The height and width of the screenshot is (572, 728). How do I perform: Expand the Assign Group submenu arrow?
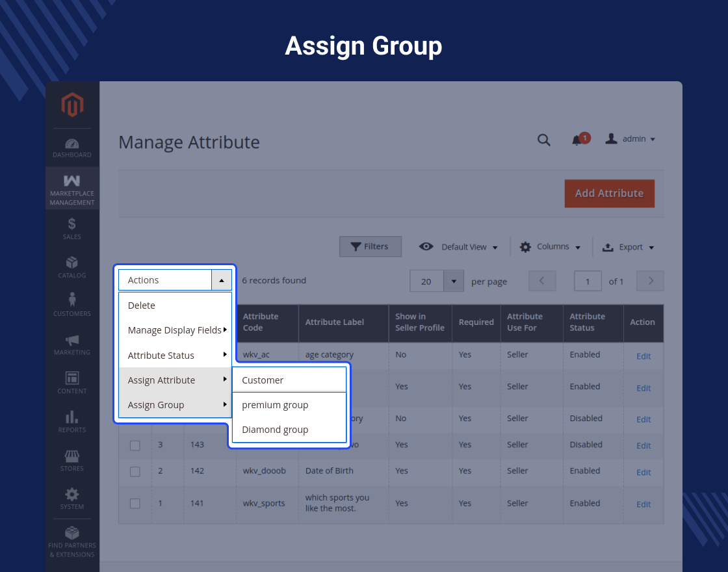225,404
